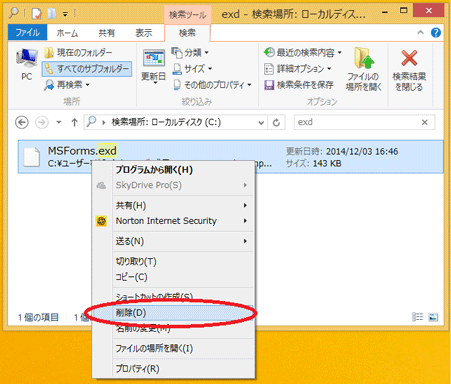Expand the address bar history dropdown
This screenshot has width=451, height=384.
pyautogui.click(x=261, y=123)
